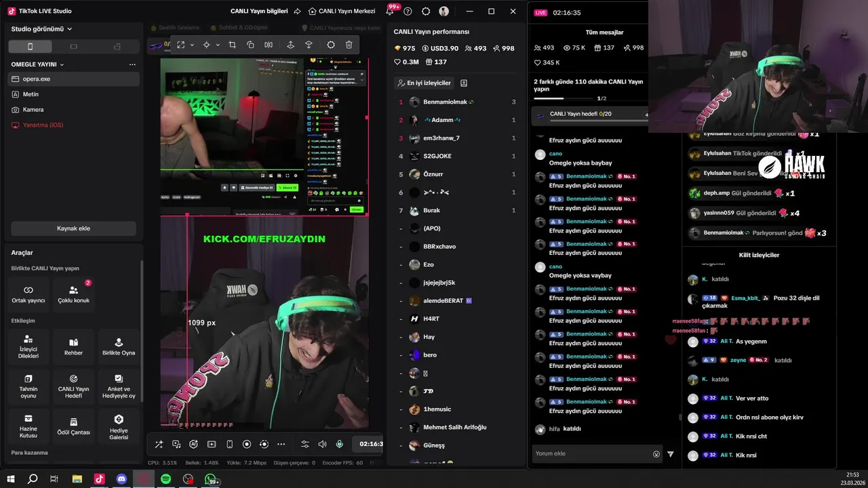Screen dimensions: 868x488
Task: Select the Yansıtma (iOS) source
Action: 73,125
